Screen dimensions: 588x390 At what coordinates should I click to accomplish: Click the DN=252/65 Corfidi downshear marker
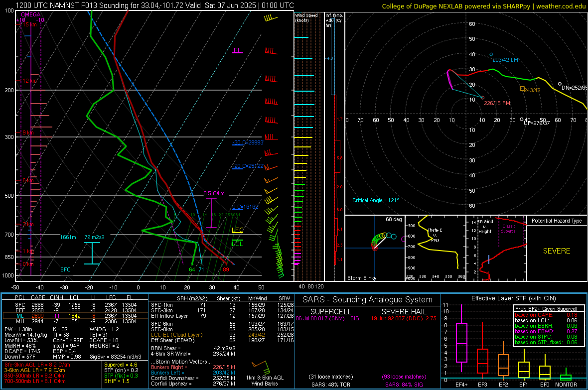[x=560, y=84]
